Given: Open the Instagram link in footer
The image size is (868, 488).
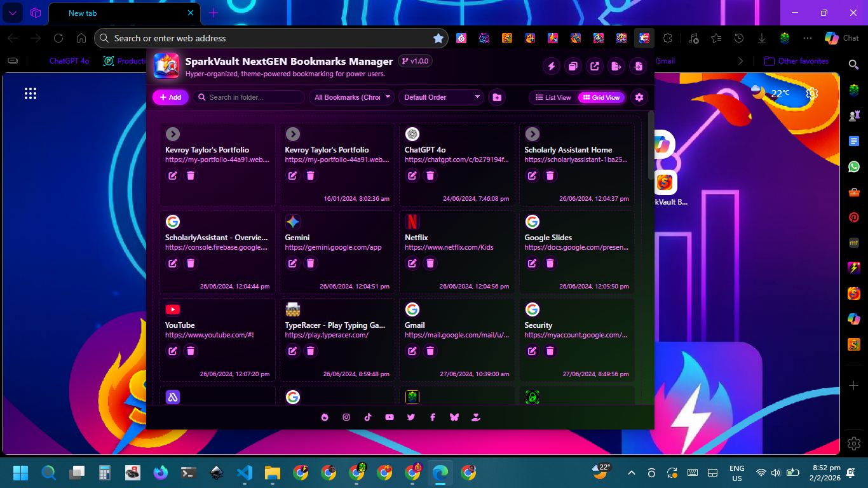Looking at the screenshot, I should tap(346, 417).
